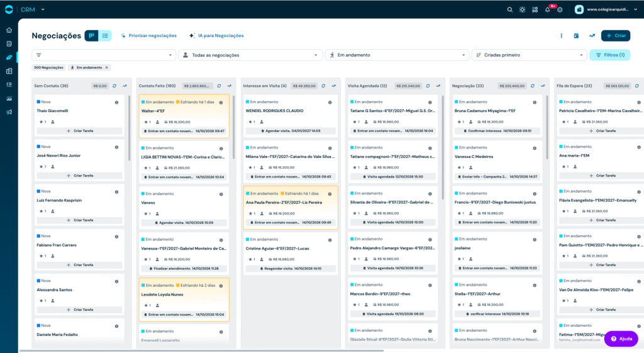
Task: Open the calendar icon beside Criar
Action: [576, 36]
